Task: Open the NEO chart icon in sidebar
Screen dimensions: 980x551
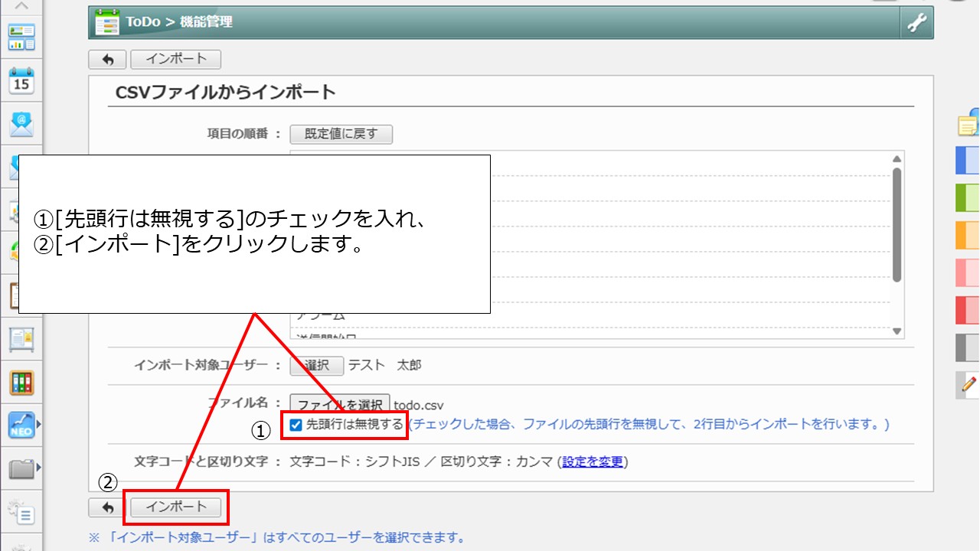Action: point(21,425)
